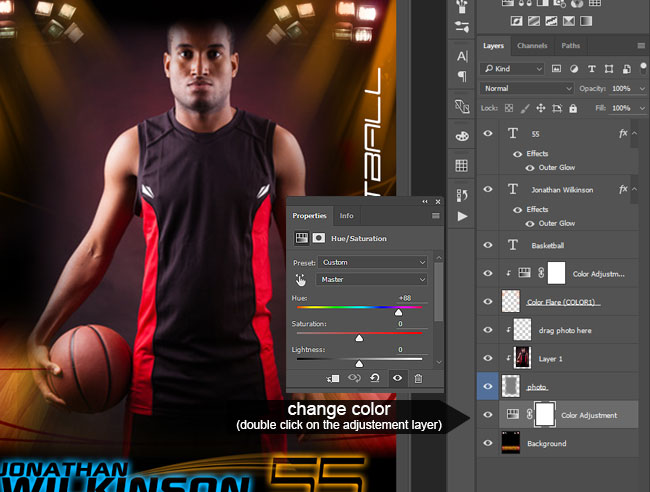650x492 pixels.
Task: Select the Layers tab
Action: (493, 46)
